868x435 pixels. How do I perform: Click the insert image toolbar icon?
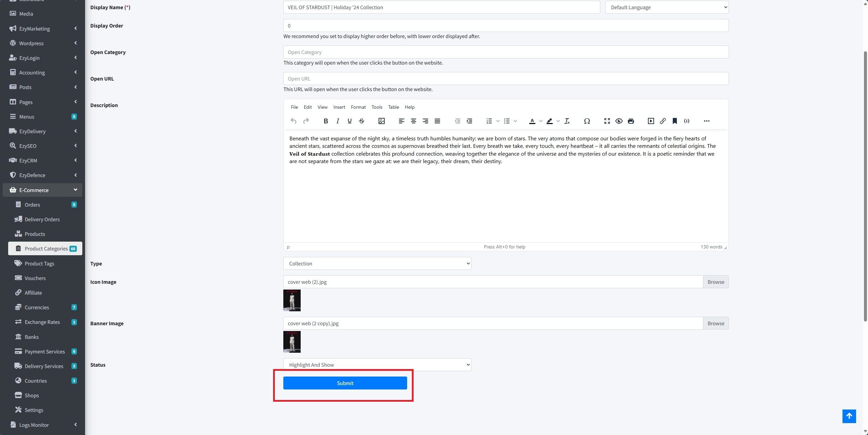(381, 121)
